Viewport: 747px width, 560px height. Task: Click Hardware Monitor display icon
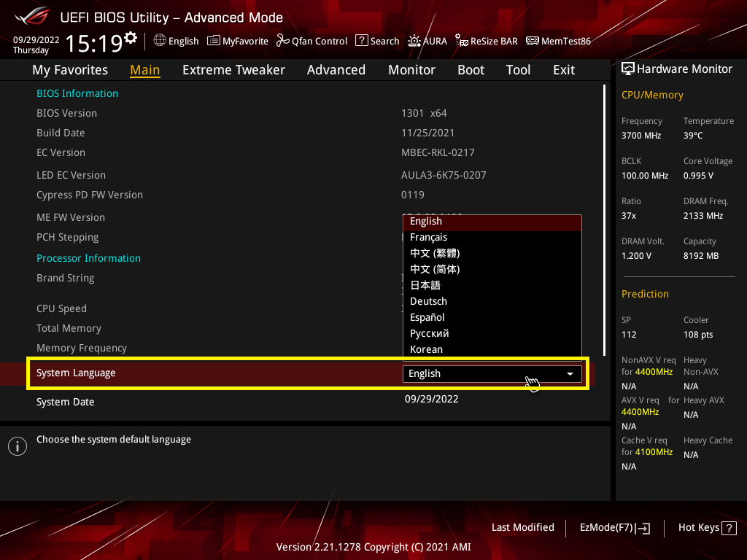pos(628,69)
